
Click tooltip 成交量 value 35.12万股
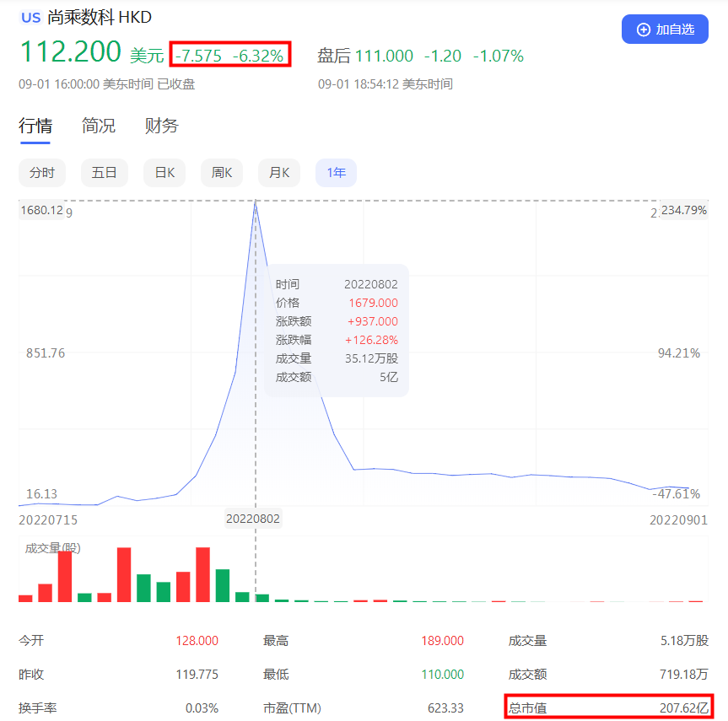(x=371, y=358)
